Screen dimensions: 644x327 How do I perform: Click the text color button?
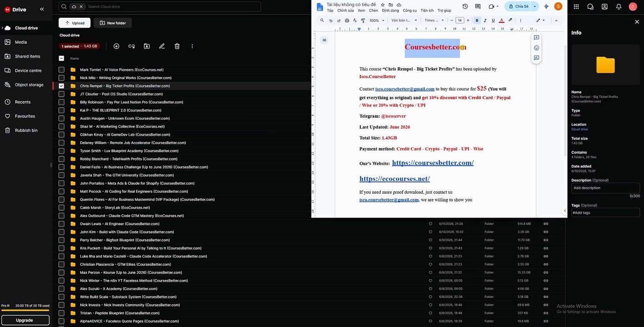pos(501,20)
